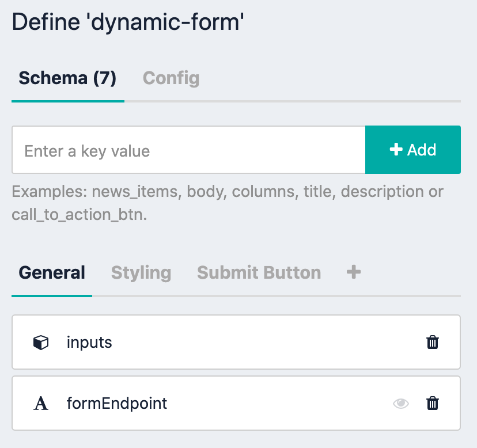Delete the formEndpoint field with trash icon
The image size is (477, 448).
point(432,403)
